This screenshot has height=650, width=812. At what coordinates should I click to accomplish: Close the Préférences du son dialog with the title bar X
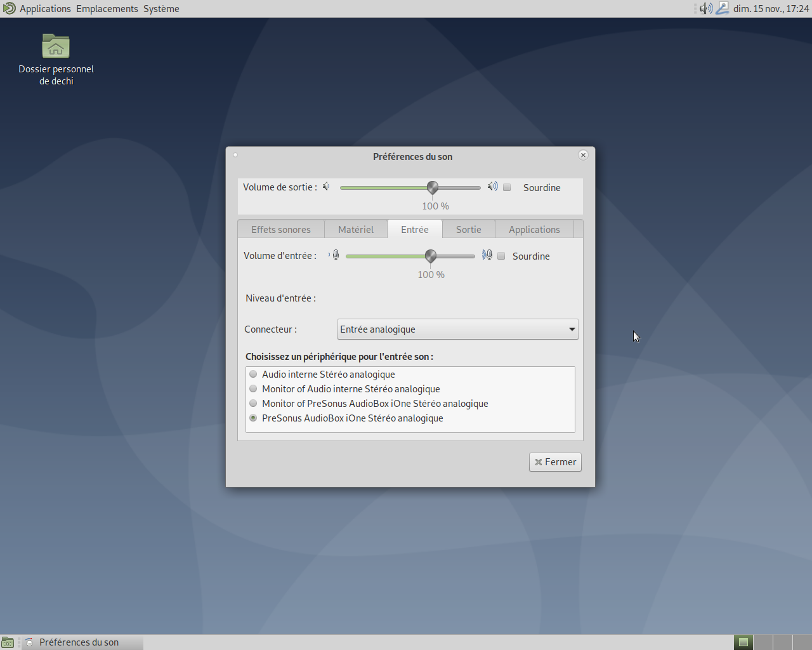[583, 155]
